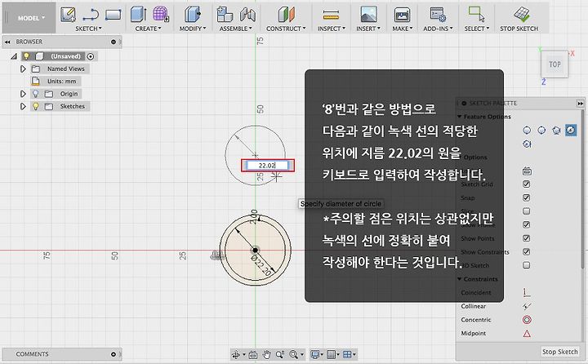
Task: Click the Grid and Snaps icon
Action: tap(331, 354)
